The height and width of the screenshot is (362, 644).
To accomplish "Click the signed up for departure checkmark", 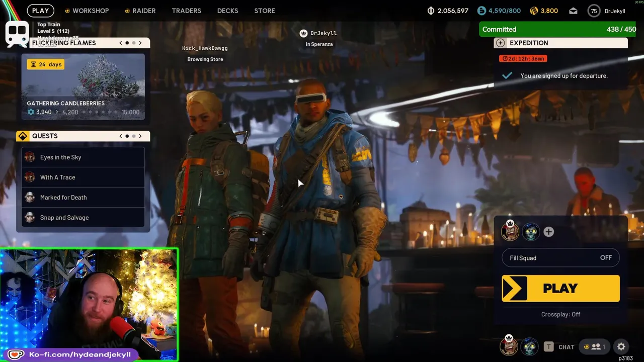I will [x=507, y=75].
